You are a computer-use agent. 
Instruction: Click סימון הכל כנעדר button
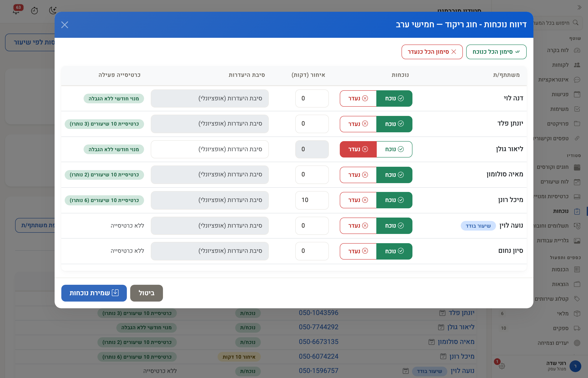coord(432,52)
